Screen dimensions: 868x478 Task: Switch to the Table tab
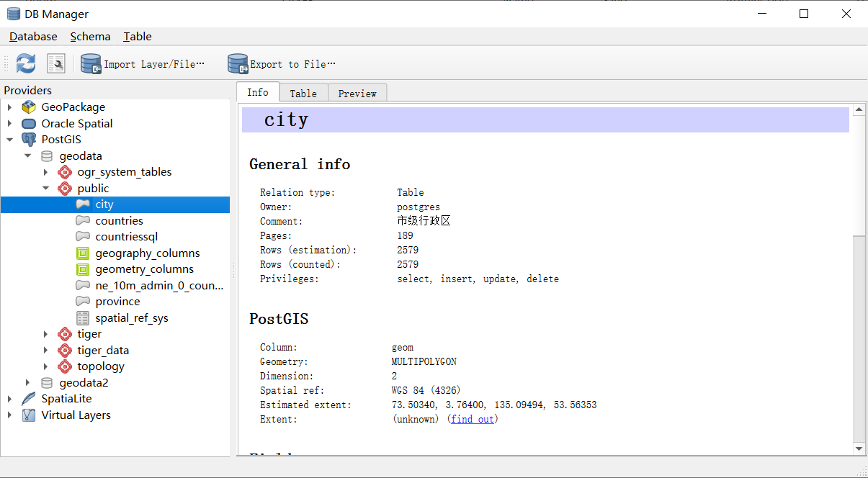point(303,92)
